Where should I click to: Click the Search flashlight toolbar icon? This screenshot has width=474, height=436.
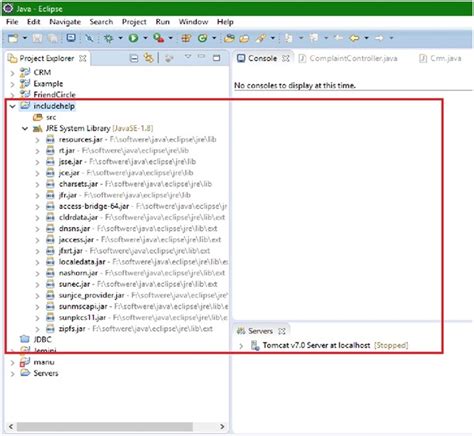[x=261, y=38]
